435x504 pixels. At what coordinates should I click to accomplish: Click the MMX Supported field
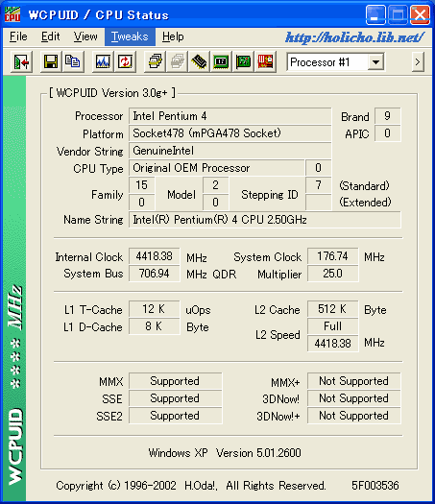175,381
